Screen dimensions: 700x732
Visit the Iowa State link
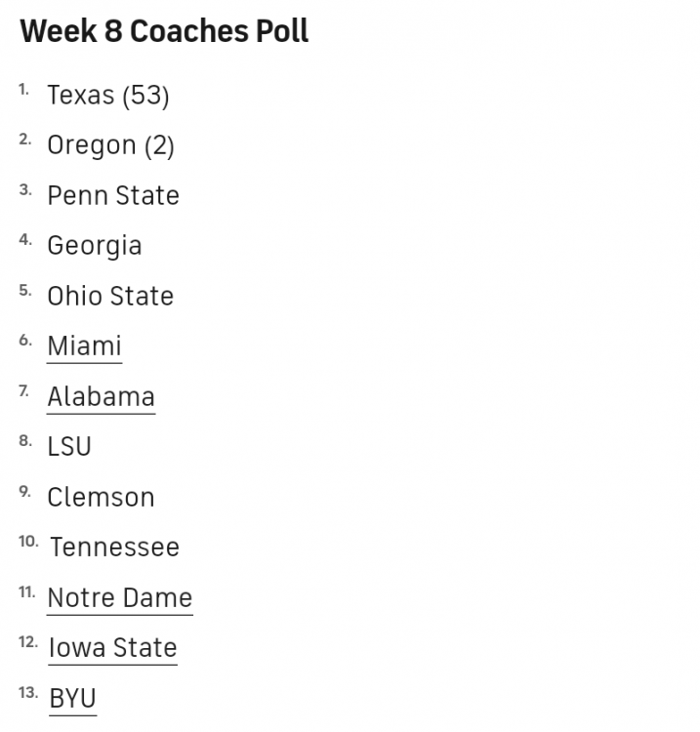point(112,648)
